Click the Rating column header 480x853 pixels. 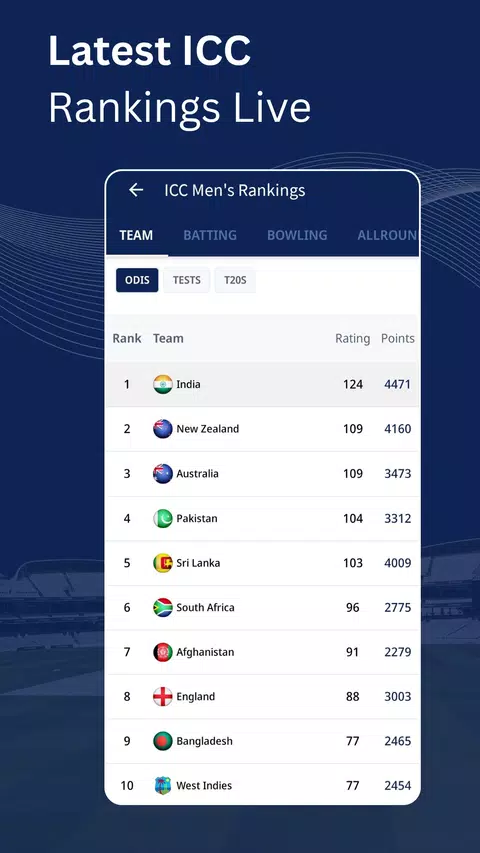point(353,338)
